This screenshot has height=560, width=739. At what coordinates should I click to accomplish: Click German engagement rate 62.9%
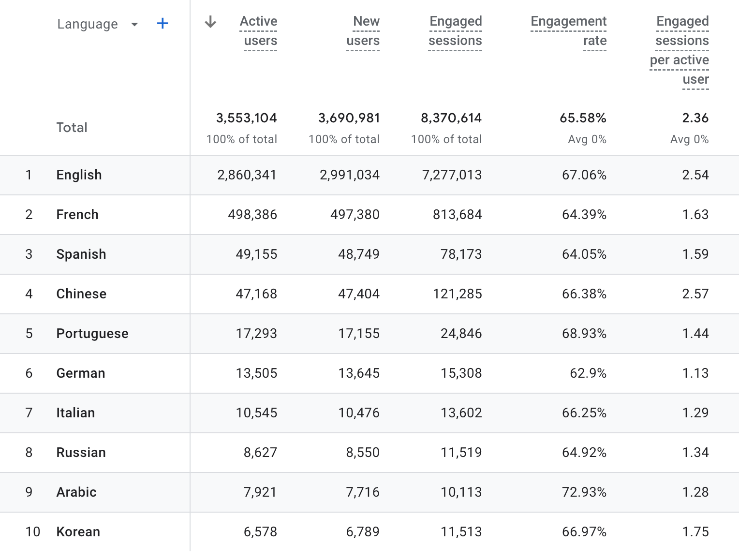pos(588,373)
